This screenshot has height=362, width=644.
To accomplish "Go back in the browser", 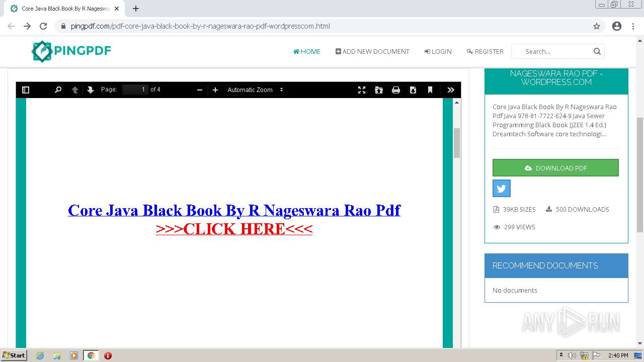I will coord(11,26).
